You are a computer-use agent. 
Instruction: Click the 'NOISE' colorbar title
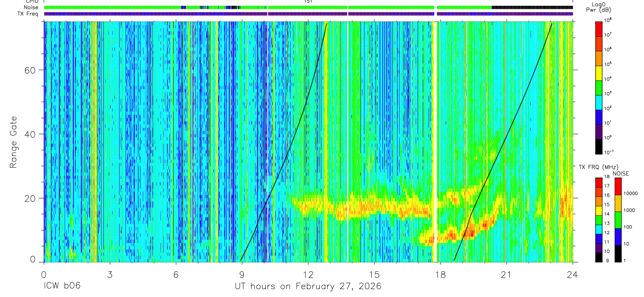click(620, 173)
